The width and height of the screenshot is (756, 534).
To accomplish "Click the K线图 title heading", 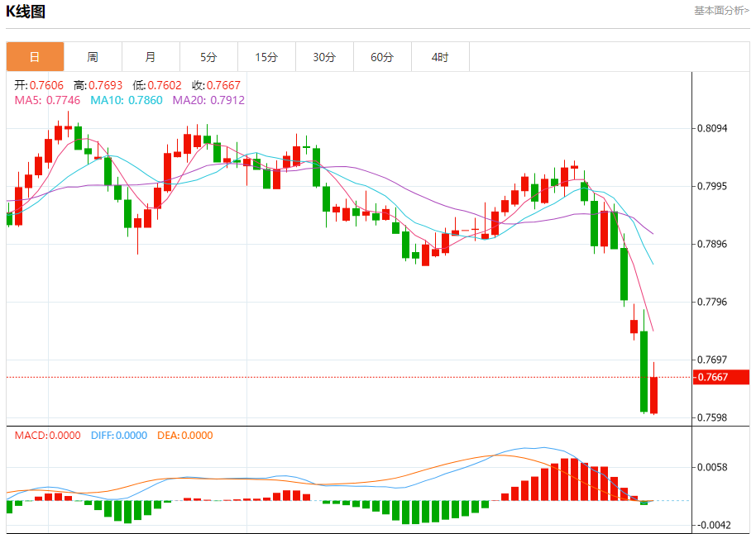I will click(x=26, y=12).
